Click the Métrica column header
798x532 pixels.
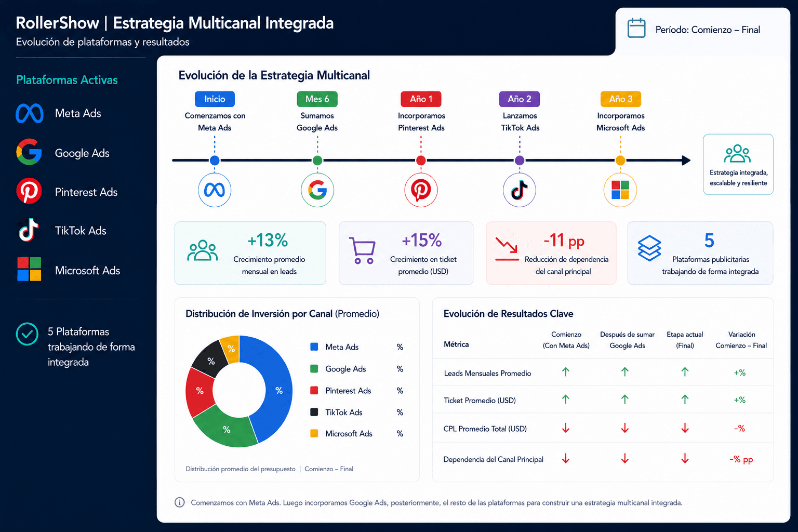click(x=456, y=344)
